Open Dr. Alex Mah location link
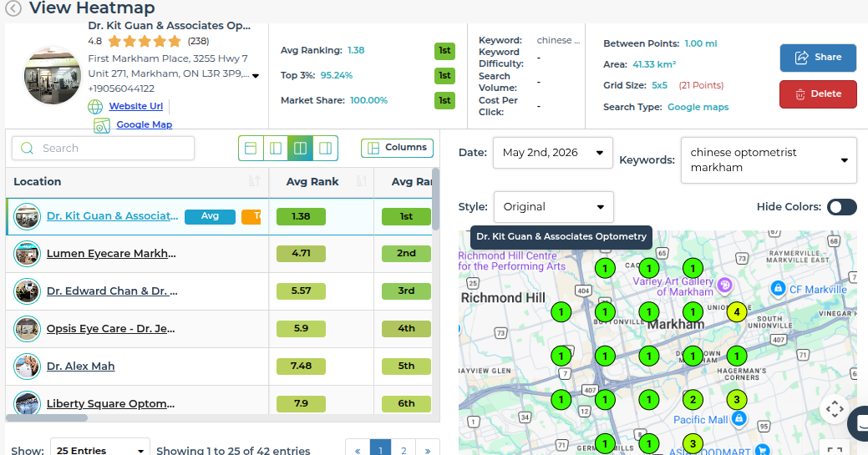Screen dimensions: 868x455 pos(81,367)
